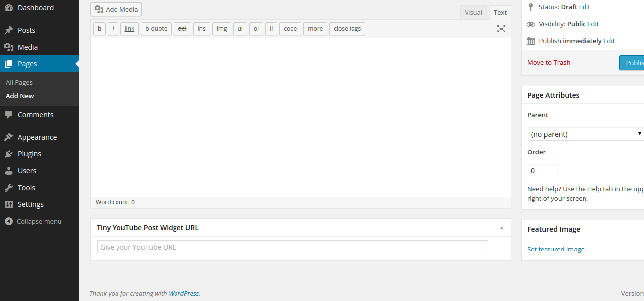The image size is (644, 301).
Task: Click the Collapse menu text
Action: tap(39, 222)
